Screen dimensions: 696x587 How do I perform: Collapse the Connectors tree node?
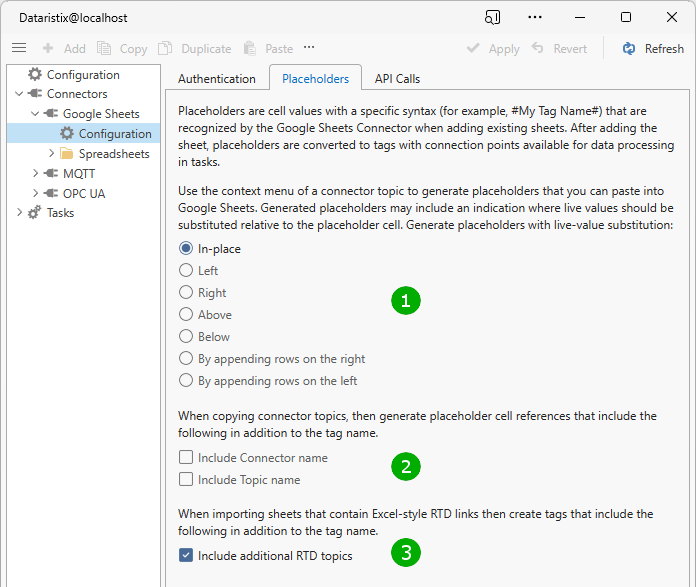coord(19,94)
